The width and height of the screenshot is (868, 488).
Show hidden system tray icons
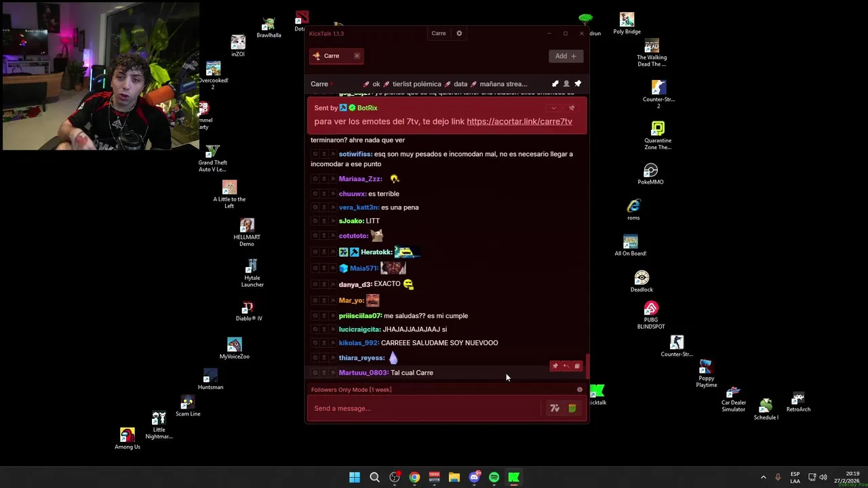[x=763, y=477]
